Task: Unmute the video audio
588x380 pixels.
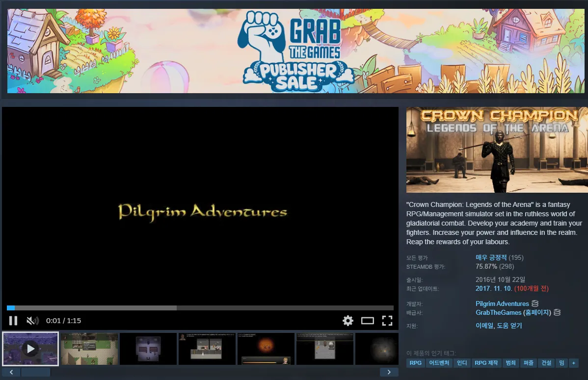Action: [32, 321]
